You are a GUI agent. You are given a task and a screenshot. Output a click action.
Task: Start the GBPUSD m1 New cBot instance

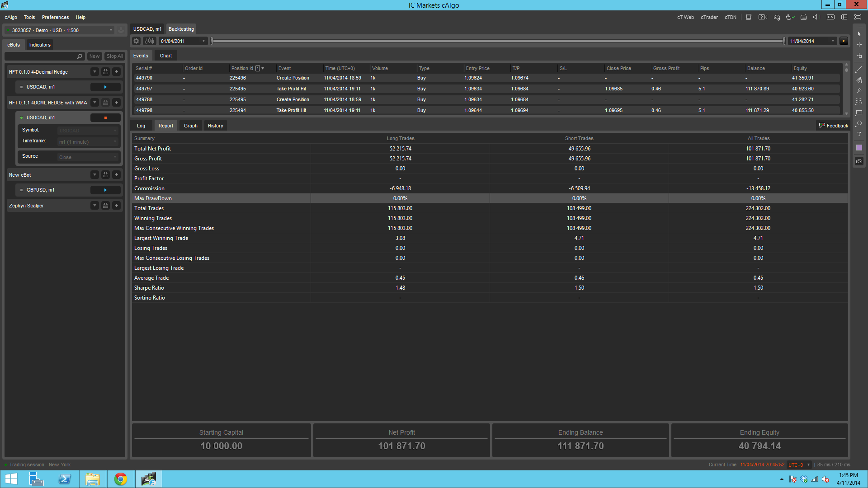coord(105,190)
